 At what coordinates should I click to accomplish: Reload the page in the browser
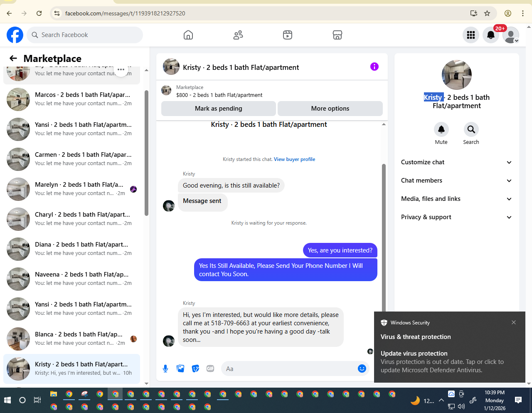39,13
